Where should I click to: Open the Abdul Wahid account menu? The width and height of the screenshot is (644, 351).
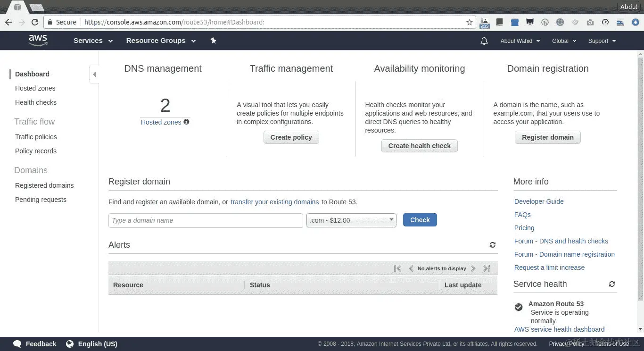[520, 41]
